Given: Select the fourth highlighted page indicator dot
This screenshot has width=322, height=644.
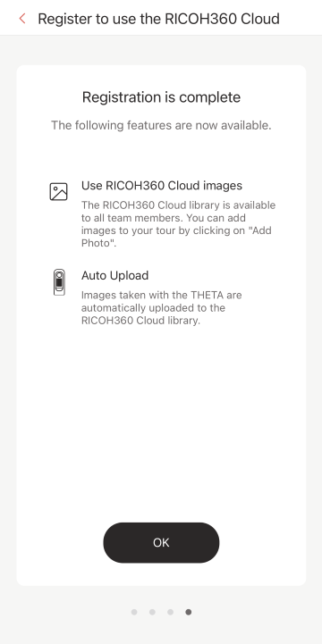Looking at the screenshot, I should [x=189, y=612].
